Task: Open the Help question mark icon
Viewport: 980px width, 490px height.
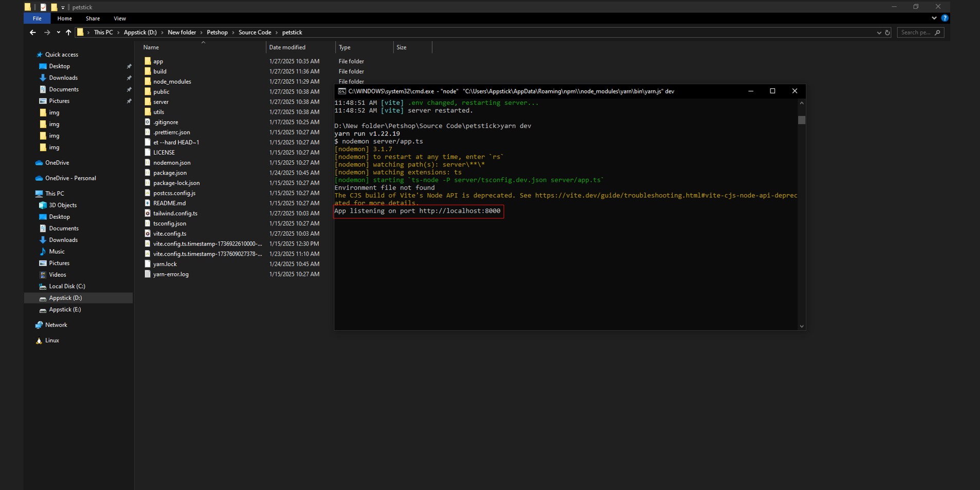Action: pos(945,18)
